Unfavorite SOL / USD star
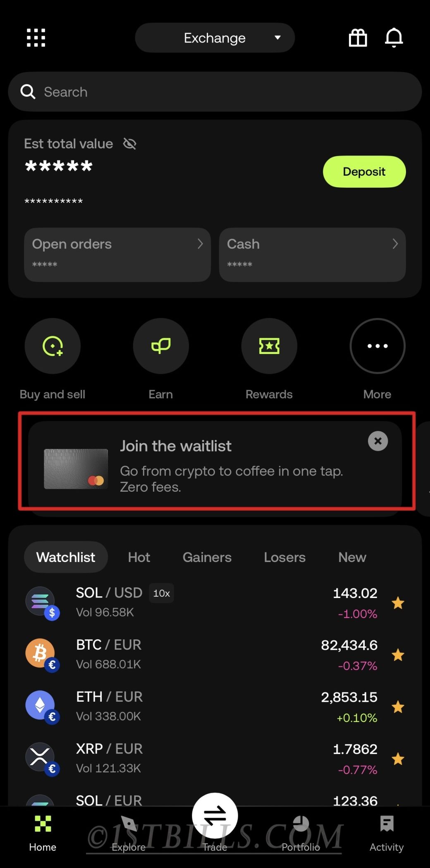The width and height of the screenshot is (430, 868). tap(398, 603)
